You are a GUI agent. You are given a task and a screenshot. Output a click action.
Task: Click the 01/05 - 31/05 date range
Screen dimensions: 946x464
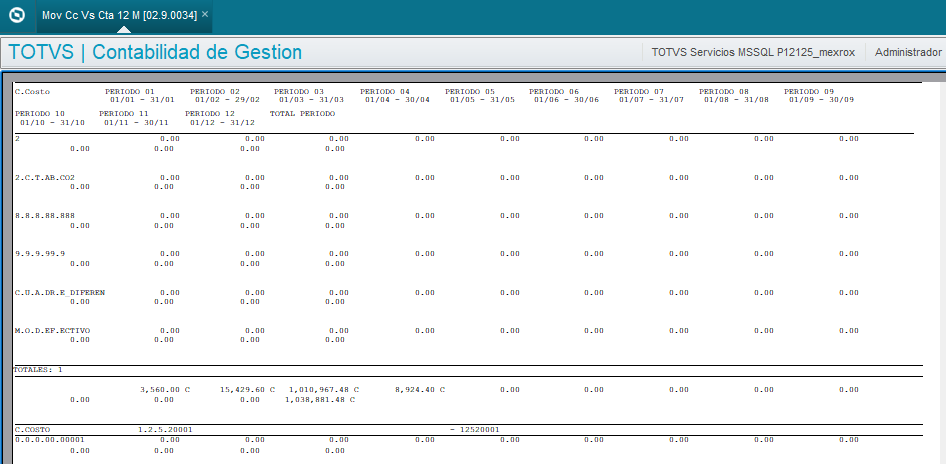pyautogui.click(x=482, y=100)
